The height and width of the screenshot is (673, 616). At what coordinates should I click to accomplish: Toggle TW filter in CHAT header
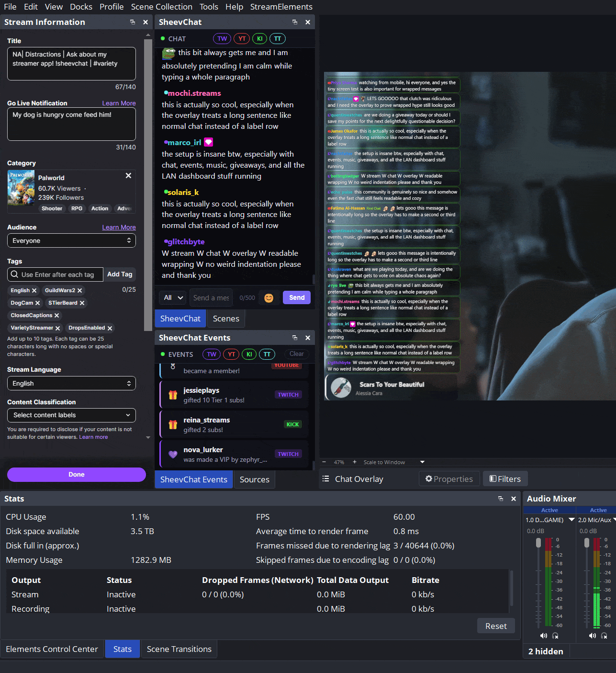[222, 39]
